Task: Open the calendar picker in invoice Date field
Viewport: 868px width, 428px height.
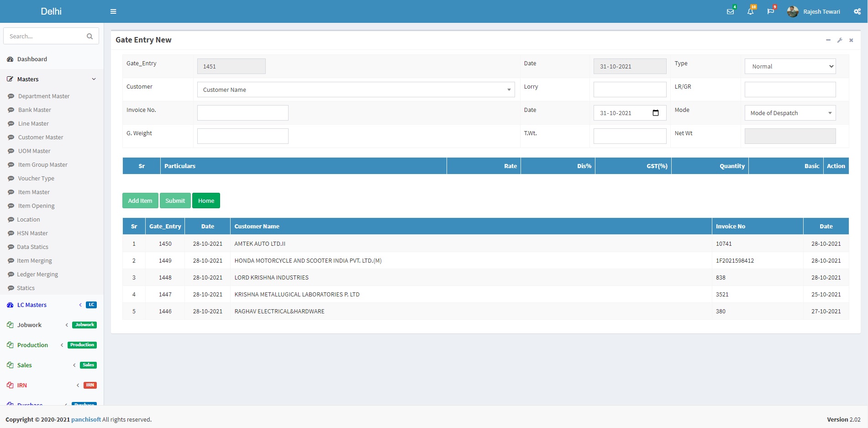Action: 656,113
